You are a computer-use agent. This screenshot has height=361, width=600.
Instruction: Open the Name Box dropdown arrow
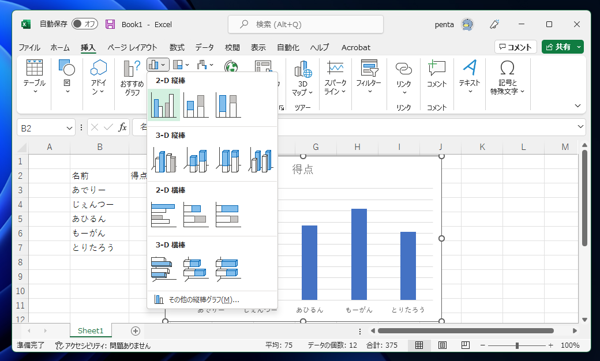click(x=69, y=128)
